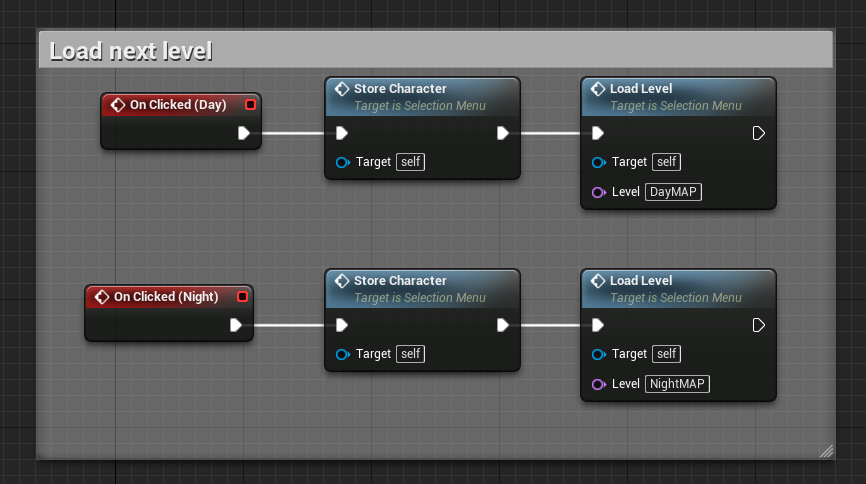This screenshot has width=866, height=484.
Task: Click the comment box resize handle in the corner
Action: click(826, 451)
